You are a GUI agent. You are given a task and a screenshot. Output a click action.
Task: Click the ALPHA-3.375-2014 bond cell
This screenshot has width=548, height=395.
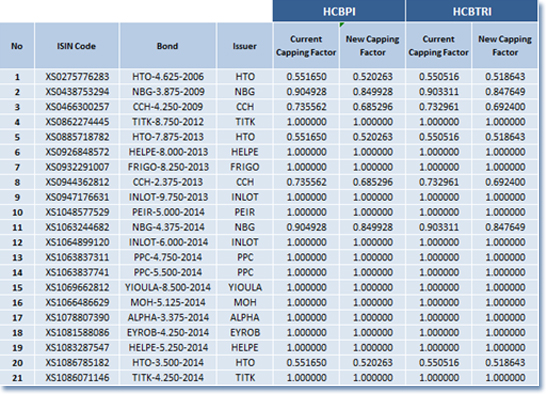168,317
